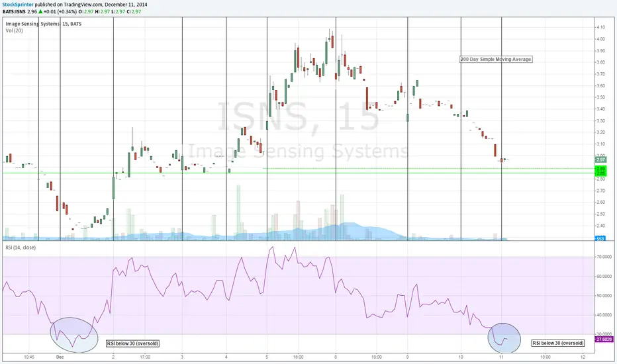Click the green 2.89 price level tag
The width and height of the screenshot is (617, 364).
click(601, 169)
